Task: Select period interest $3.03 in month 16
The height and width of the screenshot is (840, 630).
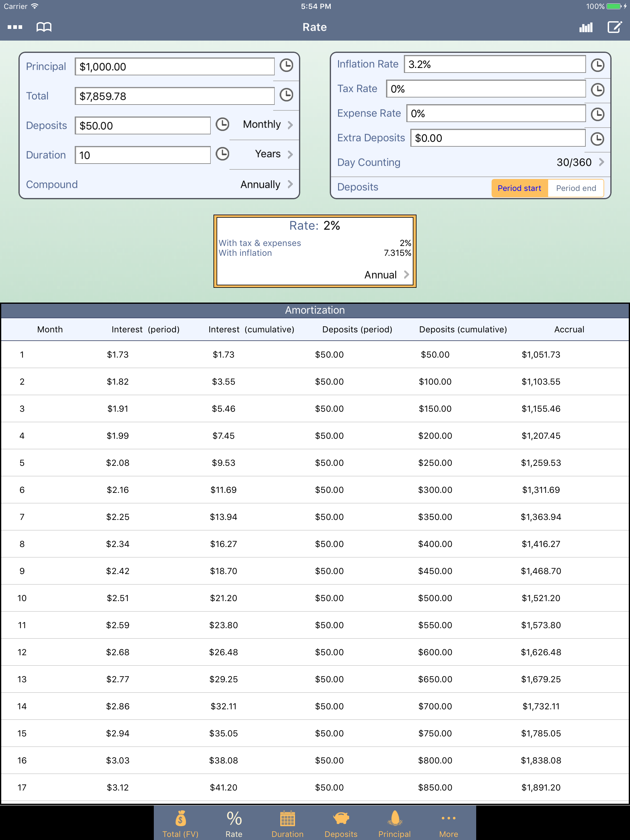Action: coord(118,761)
